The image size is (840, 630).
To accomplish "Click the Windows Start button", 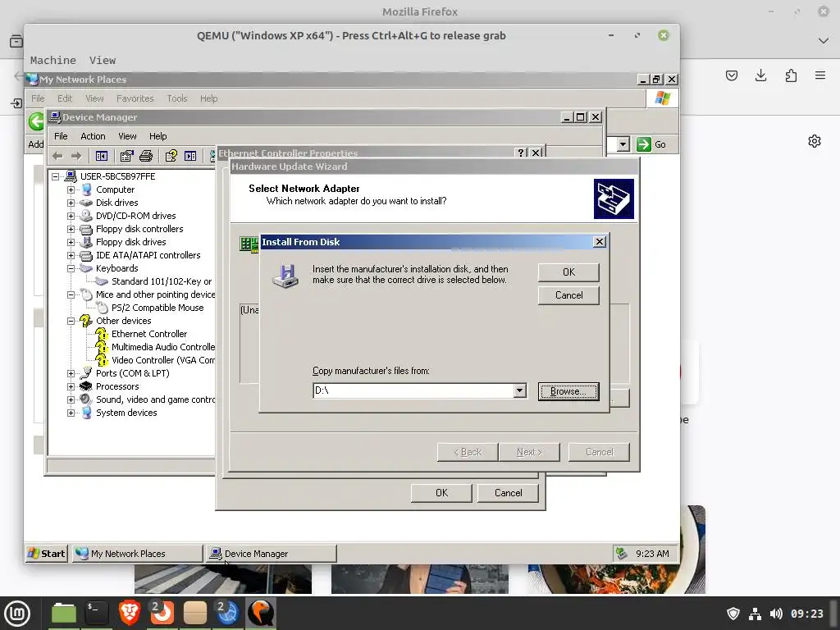I will (x=47, y=554).
